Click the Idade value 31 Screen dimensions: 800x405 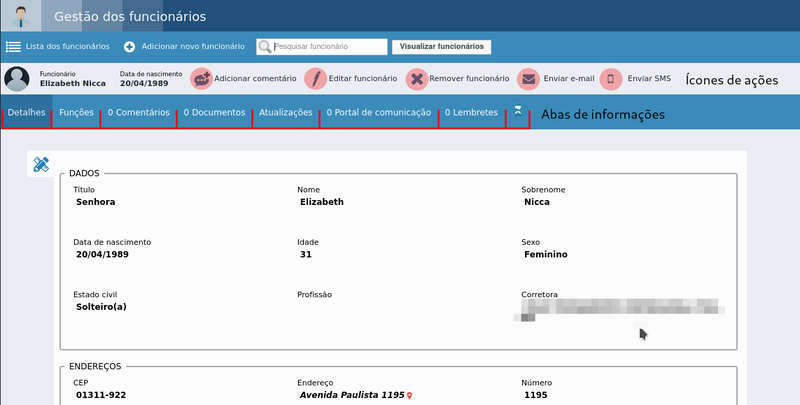306,255
